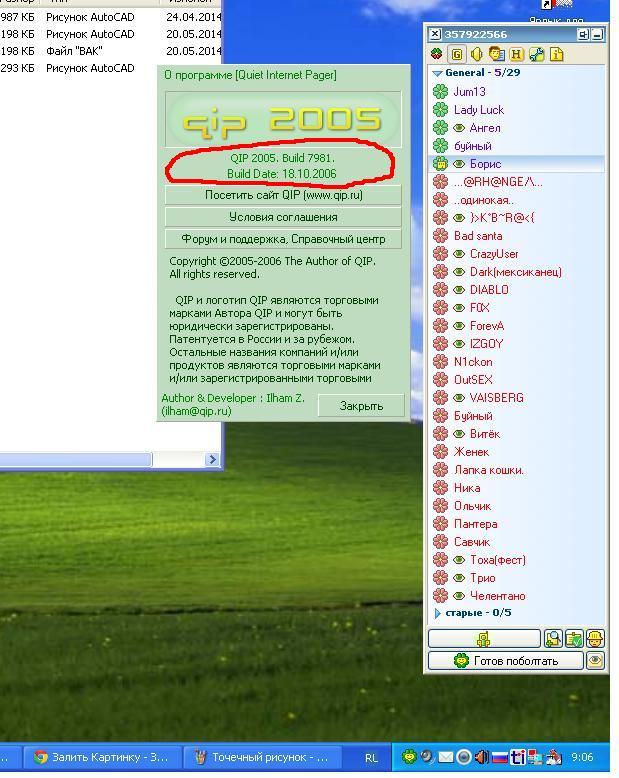Click the status flower beside Lady Luck

tap(440, 110)
